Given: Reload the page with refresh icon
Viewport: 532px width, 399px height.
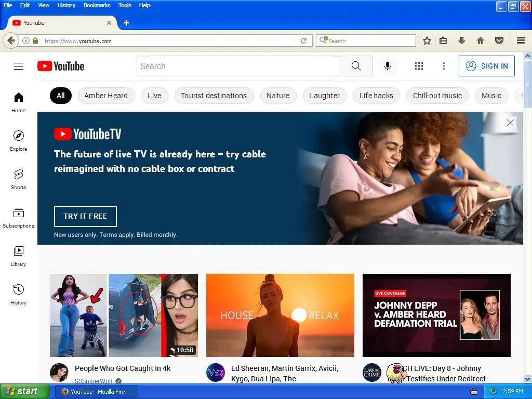Looking at the screenshot, I should click(303, 41).
